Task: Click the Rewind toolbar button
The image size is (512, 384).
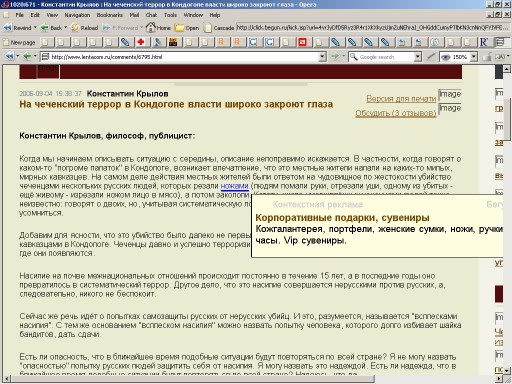Action: click(17, 28)
